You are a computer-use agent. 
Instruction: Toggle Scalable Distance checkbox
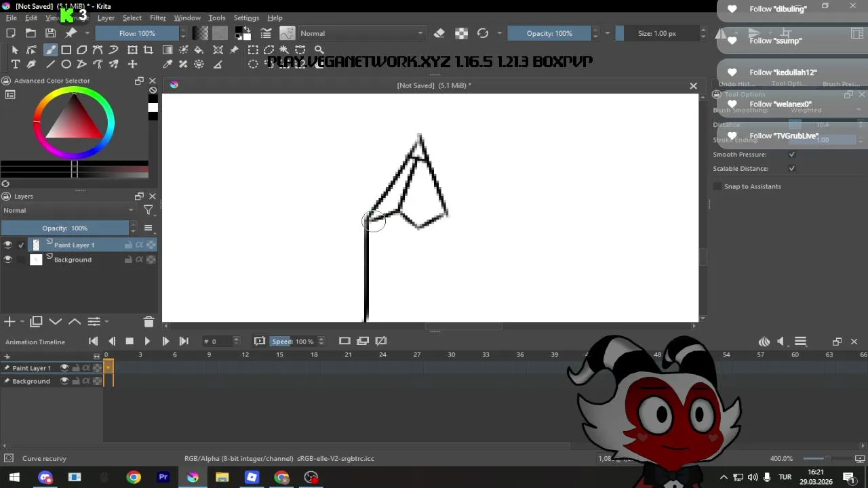coord(791,169)
